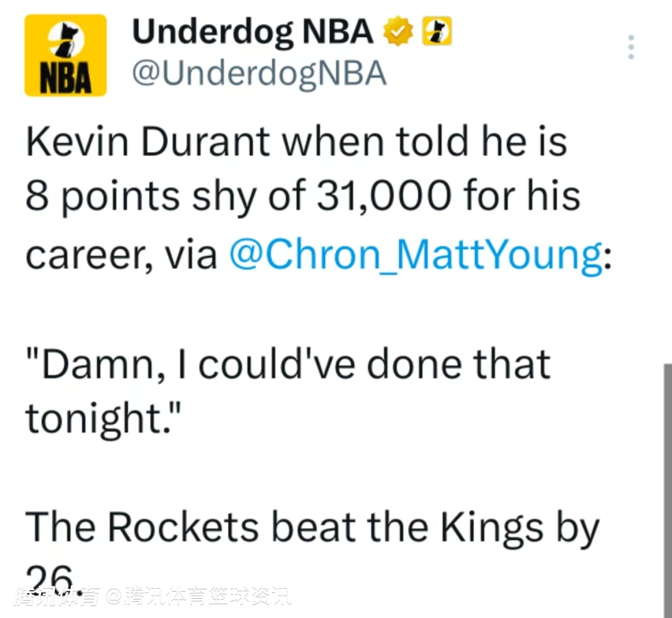The width and height of the screenshot is (672, 618).
Task: Click the @腾讯体育篮球资讯 watermark handle
Action: [199, 597]
